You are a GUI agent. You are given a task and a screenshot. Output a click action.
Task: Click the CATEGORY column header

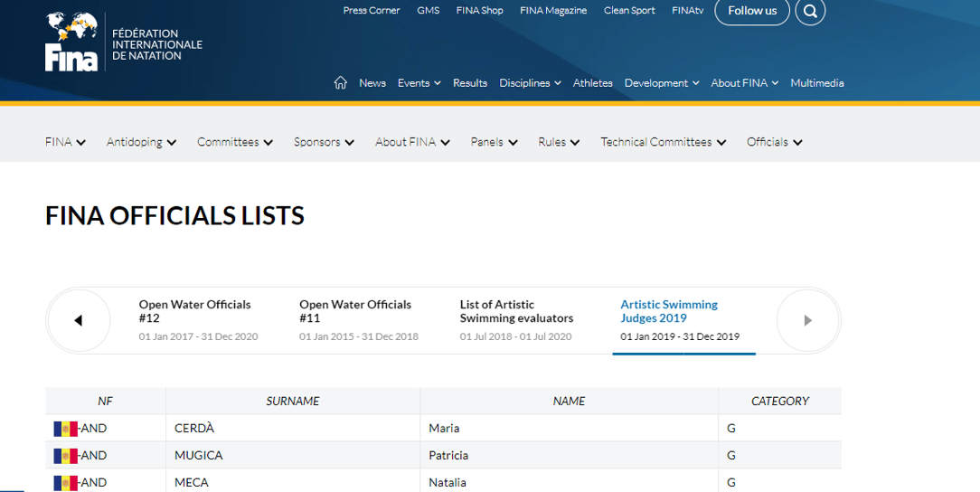tap(780, 401)
